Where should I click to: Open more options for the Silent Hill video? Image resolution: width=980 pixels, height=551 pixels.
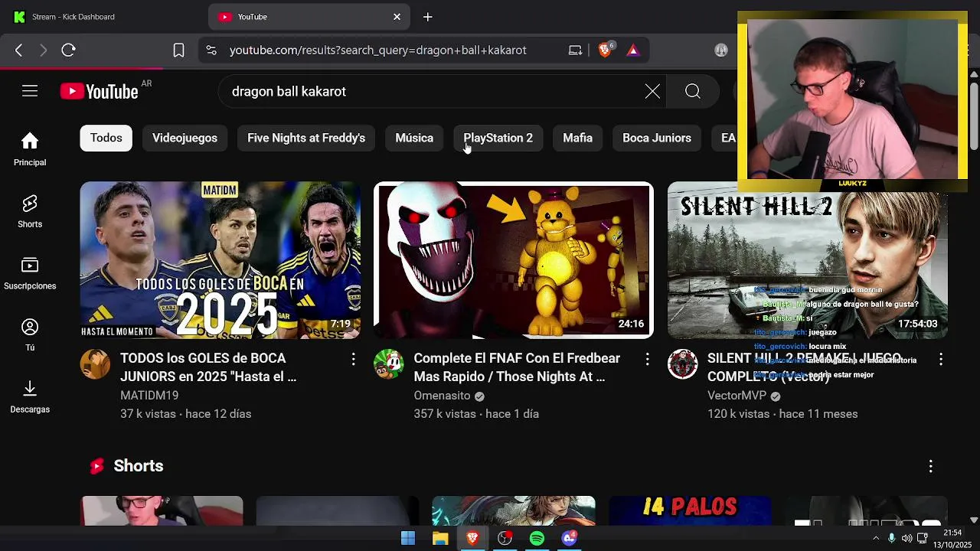pyautogui.click(x=940, y=359)
